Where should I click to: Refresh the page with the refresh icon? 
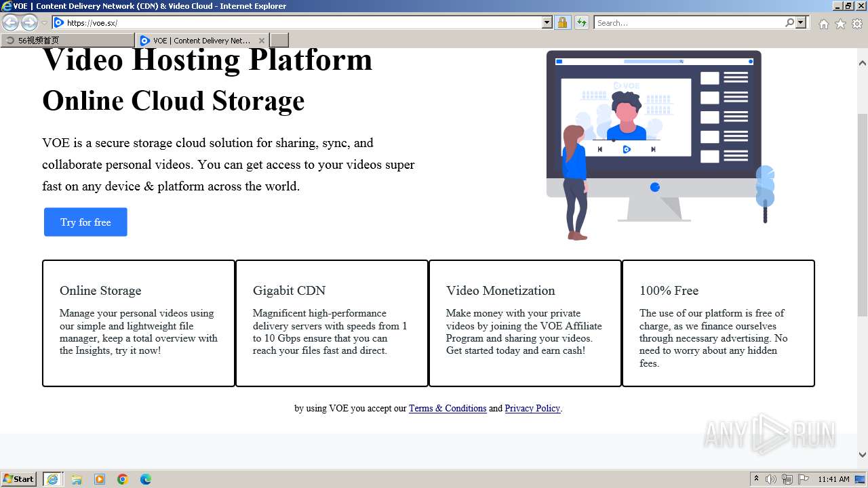pyautogui.click(x=581, y=23)
